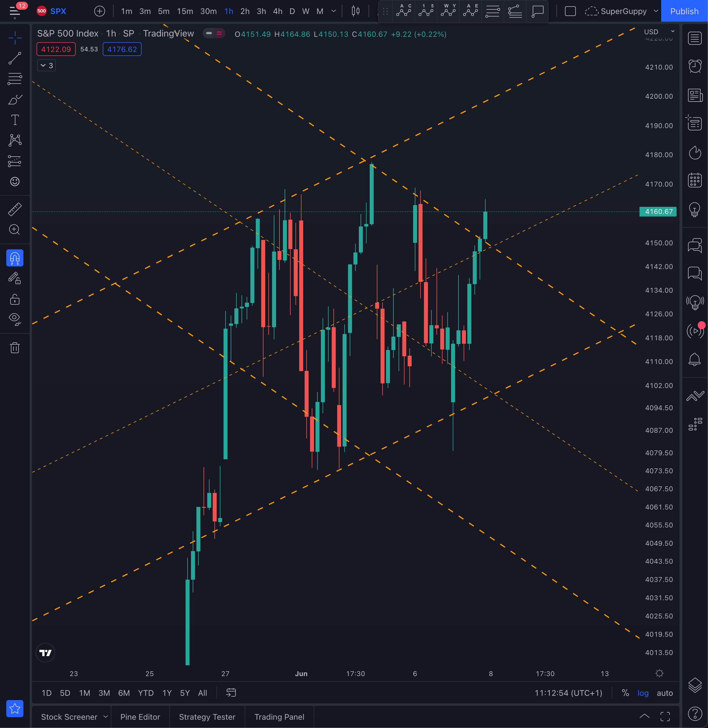This screenshot has height=728, width=708.
Task: Expand the more timeframes chevron
Action: pyautogui.click(x=333, y=11)
